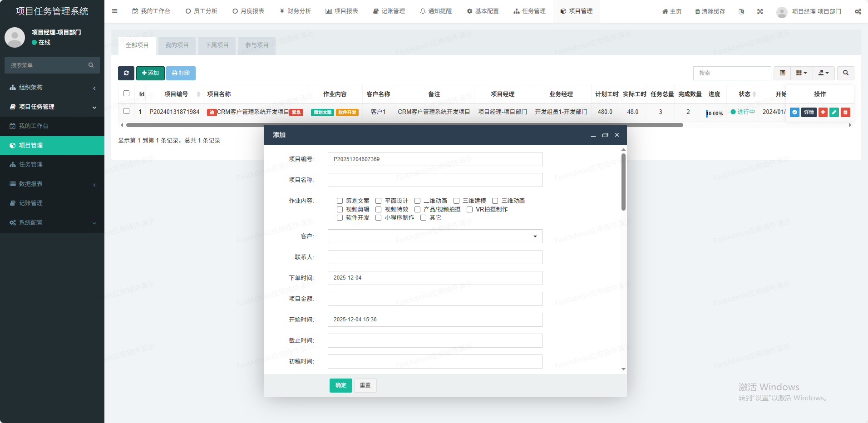
Task: Open the 客户 dropdown in the form
Action: 434,236
